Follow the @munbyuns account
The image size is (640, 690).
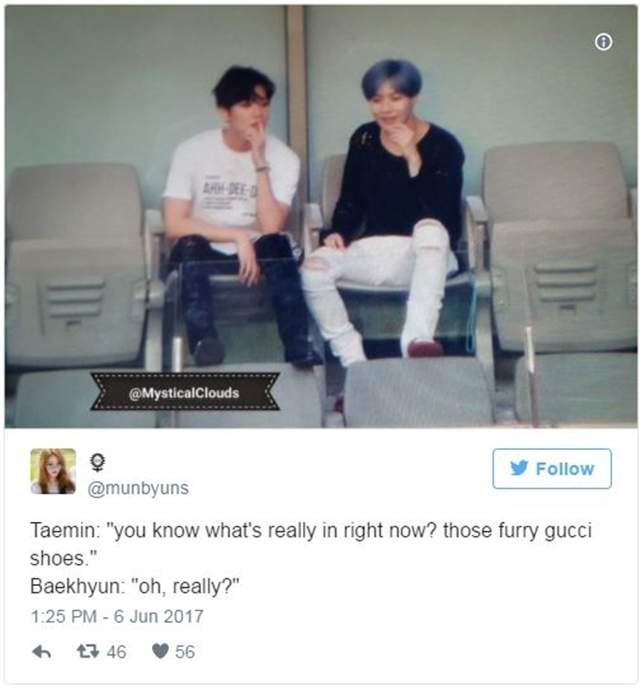(x=552, y=469)
